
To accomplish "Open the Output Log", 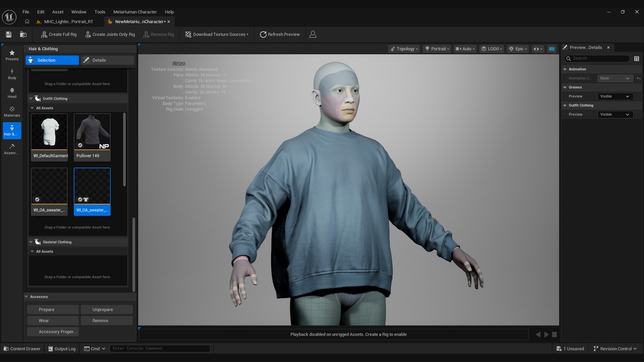I will click(x=62, y=348).
